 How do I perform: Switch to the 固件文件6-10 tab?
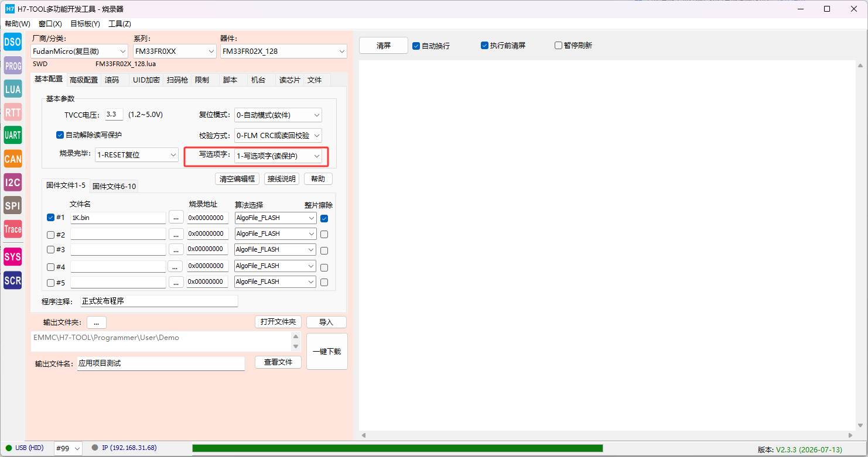pos(114,186)
